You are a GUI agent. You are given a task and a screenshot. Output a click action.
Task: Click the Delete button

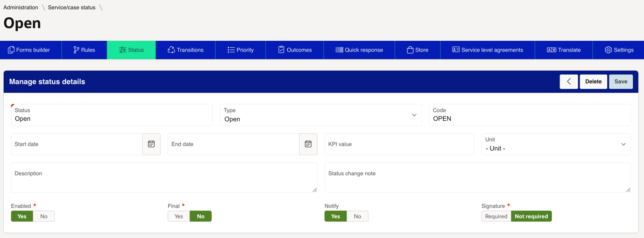(594, 81)
